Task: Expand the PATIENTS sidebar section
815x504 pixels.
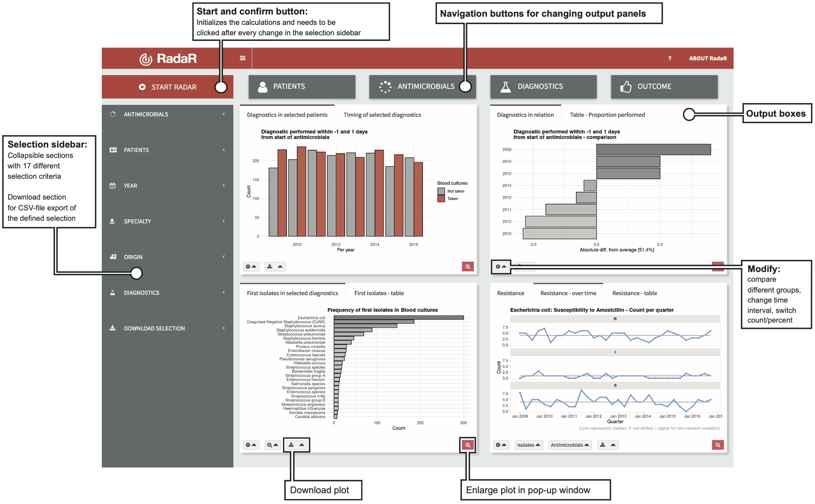Action: [168, 148]
